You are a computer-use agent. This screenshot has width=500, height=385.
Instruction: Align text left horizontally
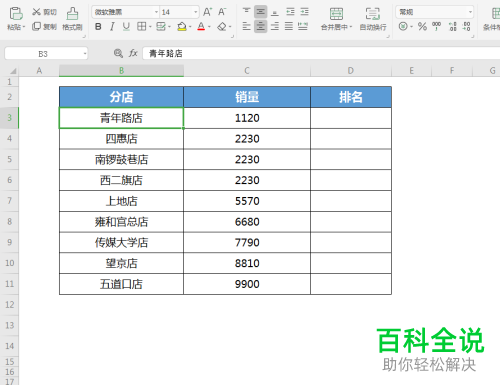click(246, 26)
